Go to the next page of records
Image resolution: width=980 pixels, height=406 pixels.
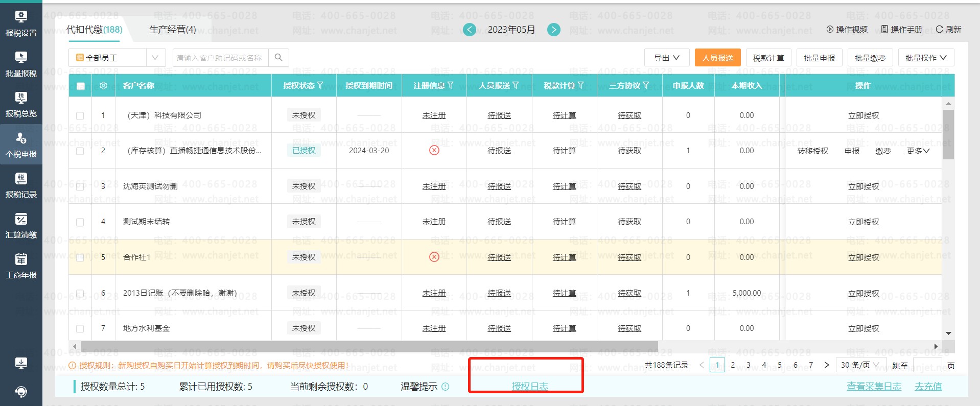click(x=826, y=365)
